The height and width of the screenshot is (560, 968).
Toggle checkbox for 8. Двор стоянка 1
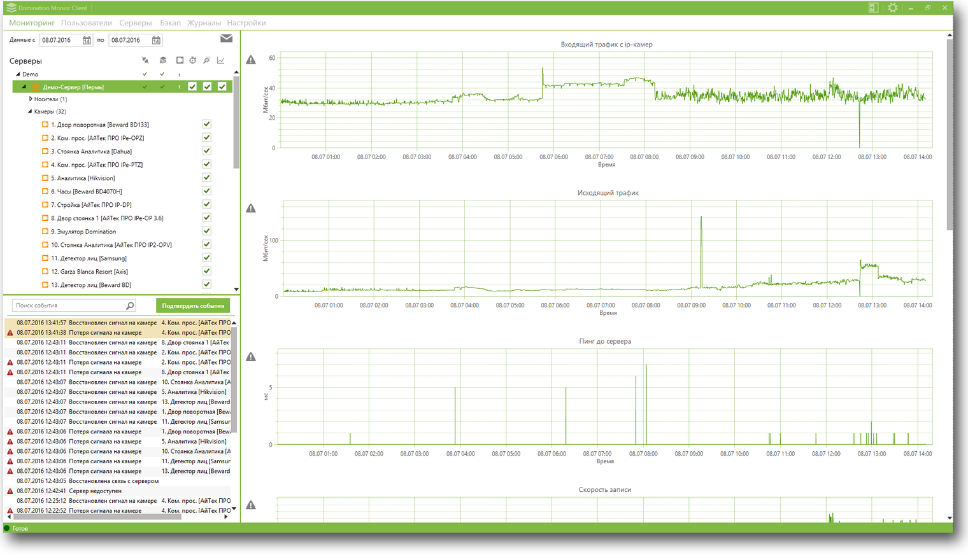point(207,218)
